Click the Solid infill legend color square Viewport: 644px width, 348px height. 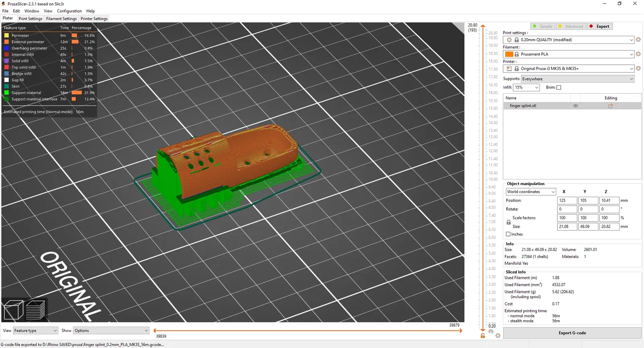(6, 61)
